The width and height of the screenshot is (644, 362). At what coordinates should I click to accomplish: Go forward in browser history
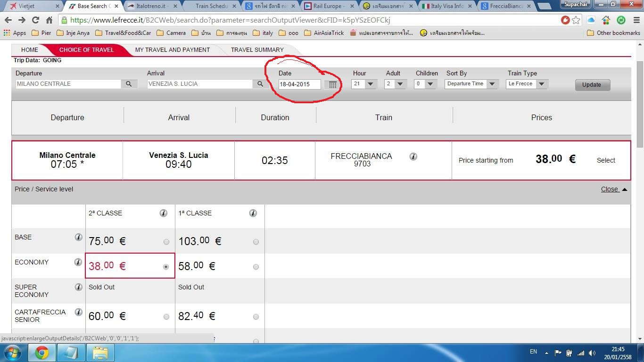pos(22,20)
